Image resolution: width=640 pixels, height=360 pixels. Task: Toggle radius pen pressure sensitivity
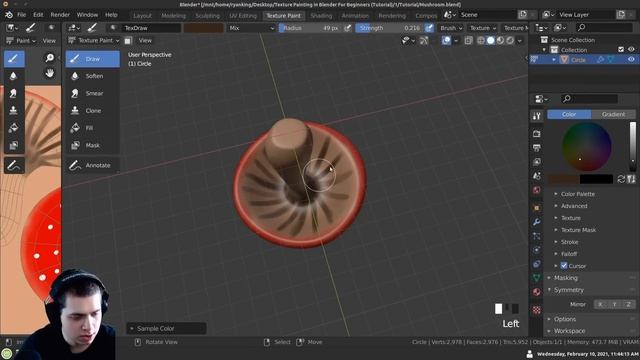[x=347, y=28]
